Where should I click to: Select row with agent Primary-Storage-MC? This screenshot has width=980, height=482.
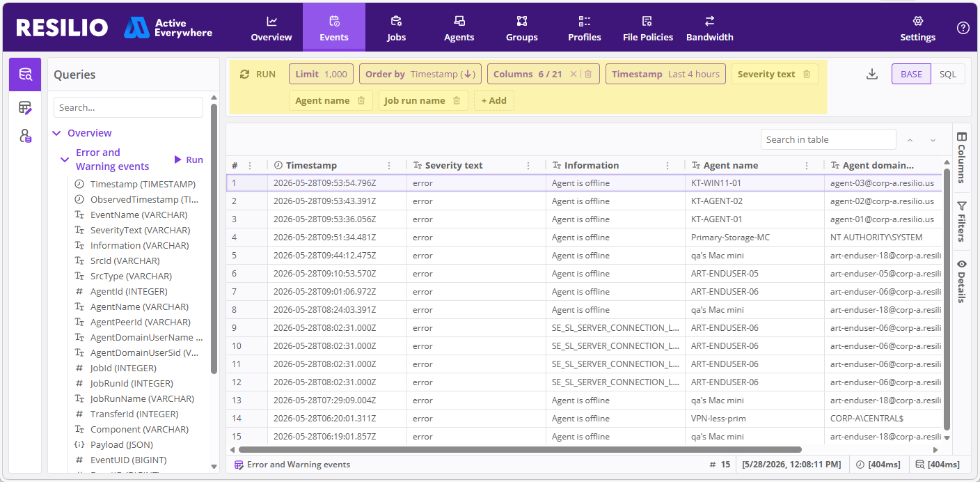point(585,238)
